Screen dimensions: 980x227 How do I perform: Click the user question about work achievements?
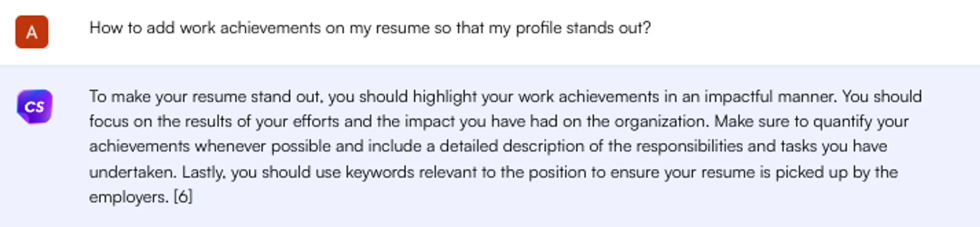click(x=370, y=28)
